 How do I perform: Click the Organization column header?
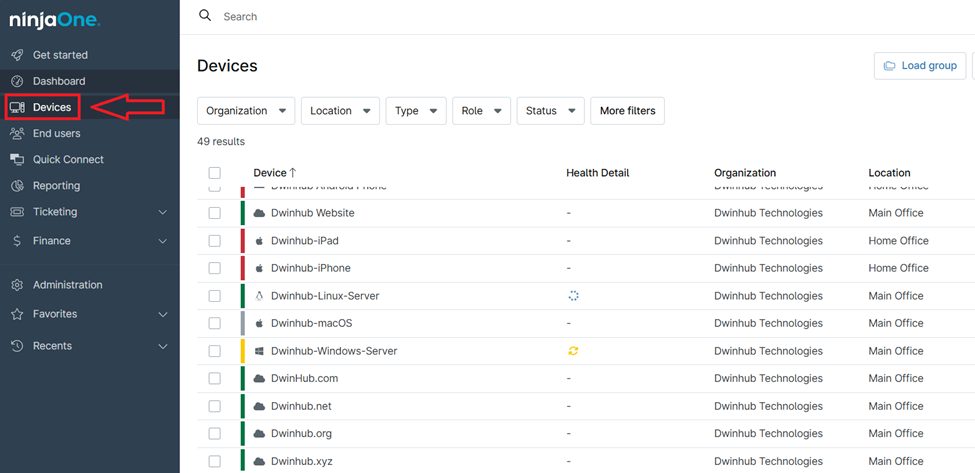point(745,173)
